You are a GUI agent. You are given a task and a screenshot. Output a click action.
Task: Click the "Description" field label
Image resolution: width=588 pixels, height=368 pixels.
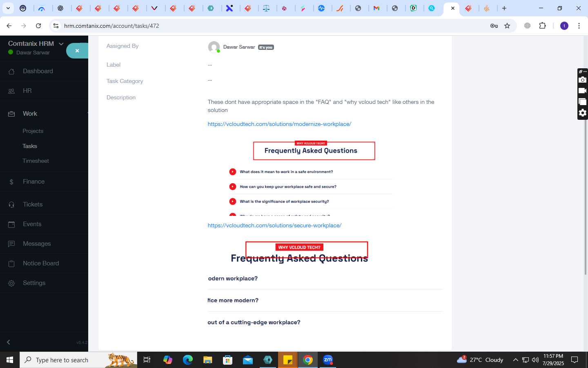[121, 97]
